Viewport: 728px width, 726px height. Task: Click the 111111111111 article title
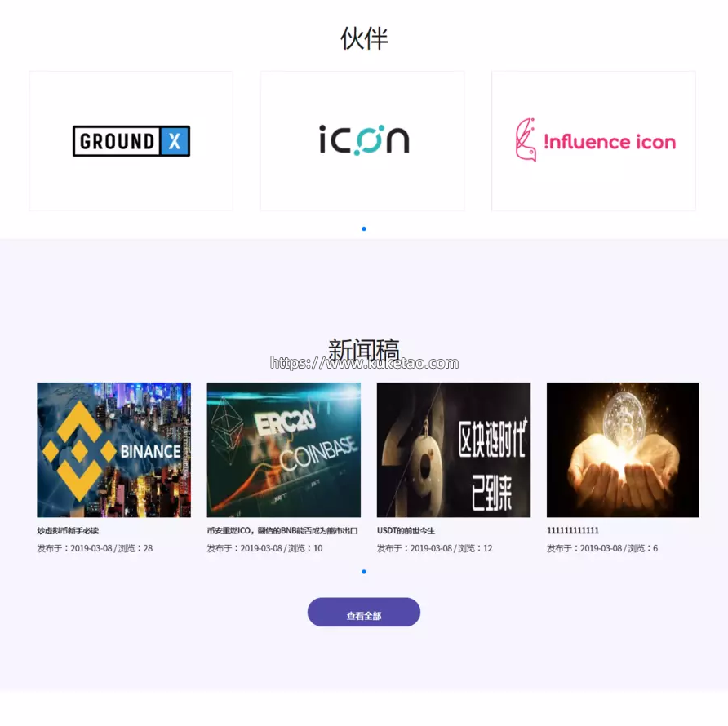pos(573,530)
